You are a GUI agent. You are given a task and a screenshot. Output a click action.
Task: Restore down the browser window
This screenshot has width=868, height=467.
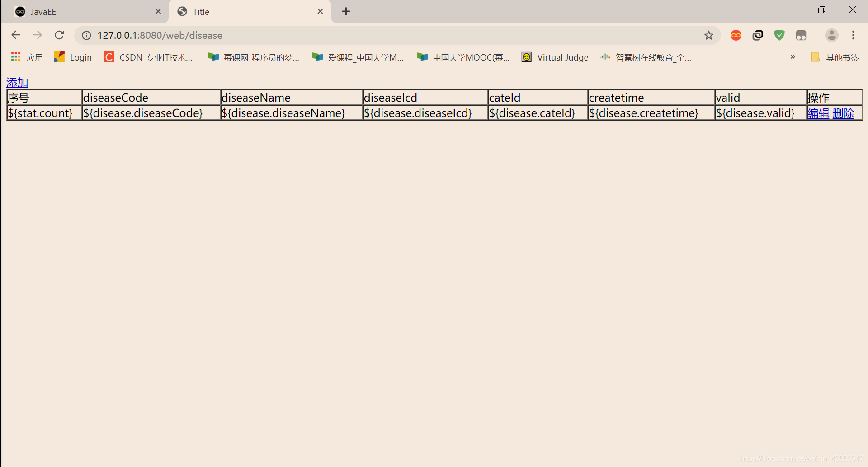[x=821, y=9]
